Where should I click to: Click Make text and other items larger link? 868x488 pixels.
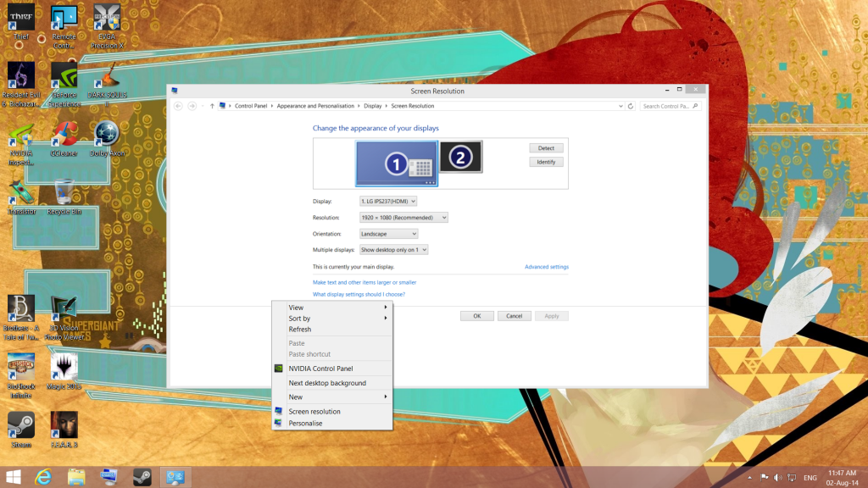pos(364,282)
